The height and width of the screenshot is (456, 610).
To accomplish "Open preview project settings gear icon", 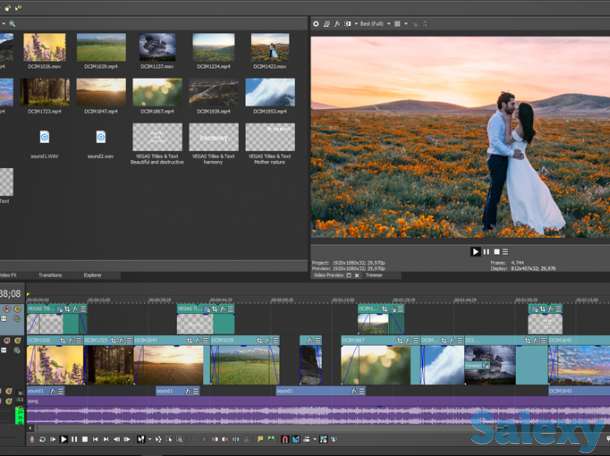I will pos(316,23).
